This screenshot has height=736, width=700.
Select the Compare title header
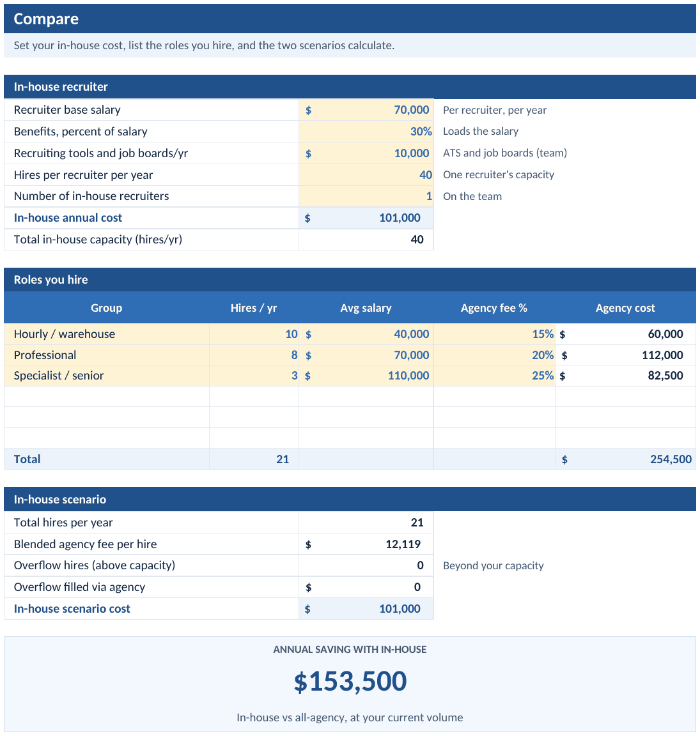(x=350, y=19)
